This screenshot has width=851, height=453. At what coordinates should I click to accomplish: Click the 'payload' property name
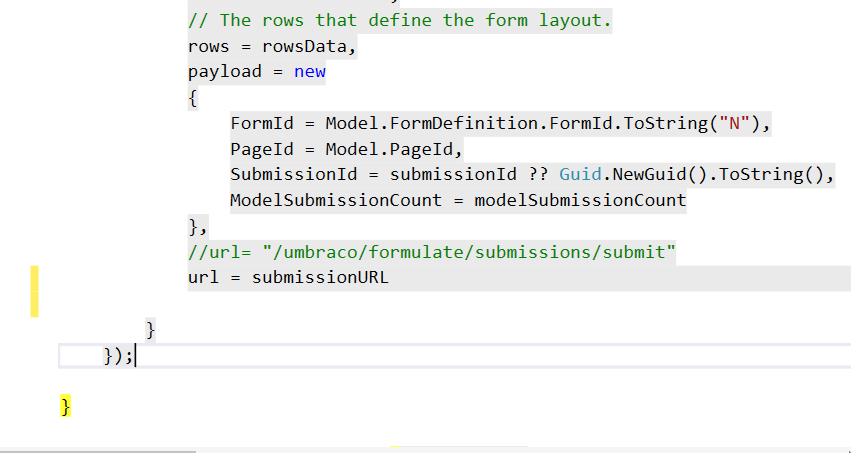225,72
